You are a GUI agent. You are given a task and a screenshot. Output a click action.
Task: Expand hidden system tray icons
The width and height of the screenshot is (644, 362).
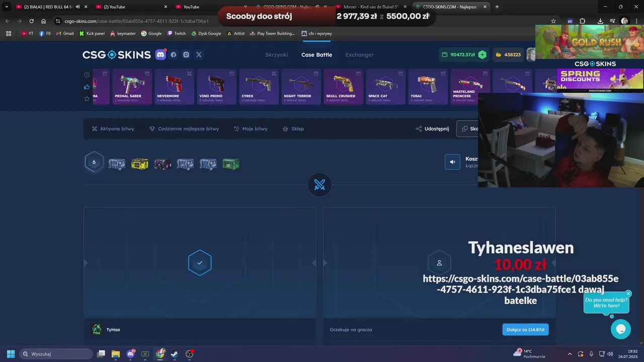pos(570,354)
